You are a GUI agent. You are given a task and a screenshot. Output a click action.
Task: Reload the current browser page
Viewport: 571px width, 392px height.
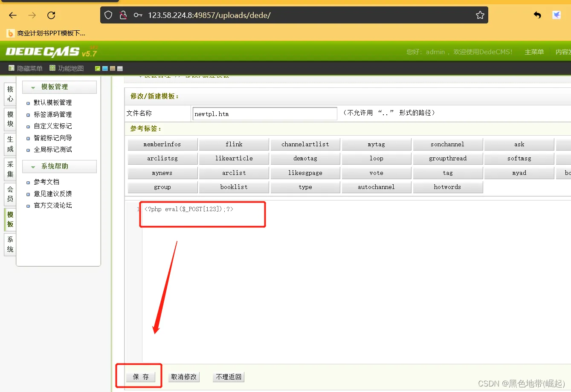tap(51, 15)
